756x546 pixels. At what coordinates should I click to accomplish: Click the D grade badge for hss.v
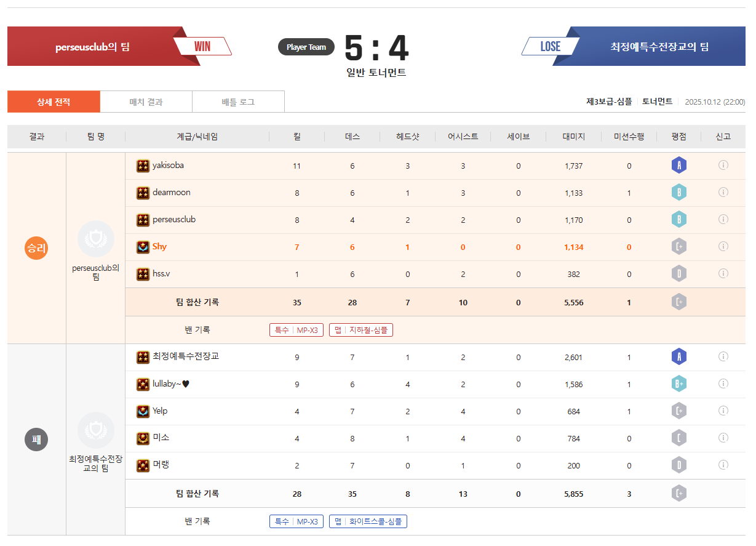tap(679, 274)
